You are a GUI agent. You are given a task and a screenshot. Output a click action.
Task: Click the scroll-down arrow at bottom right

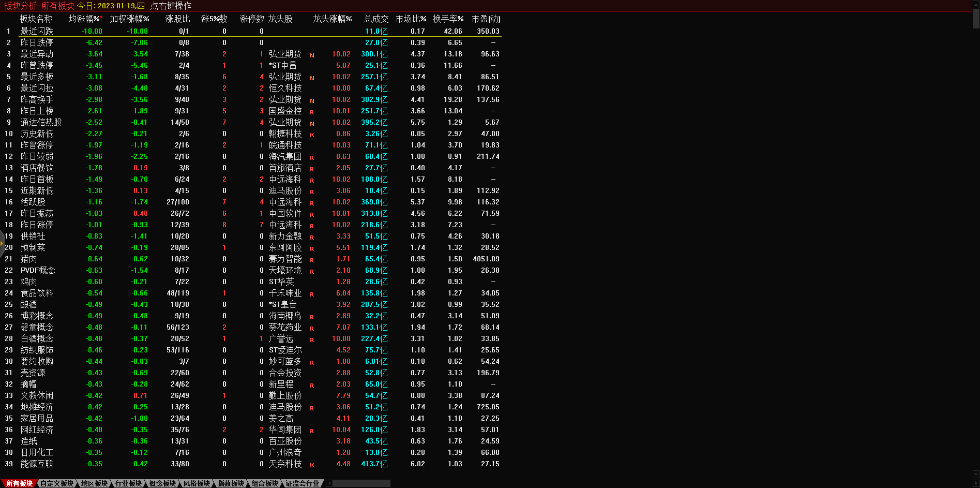click(976, 475)
